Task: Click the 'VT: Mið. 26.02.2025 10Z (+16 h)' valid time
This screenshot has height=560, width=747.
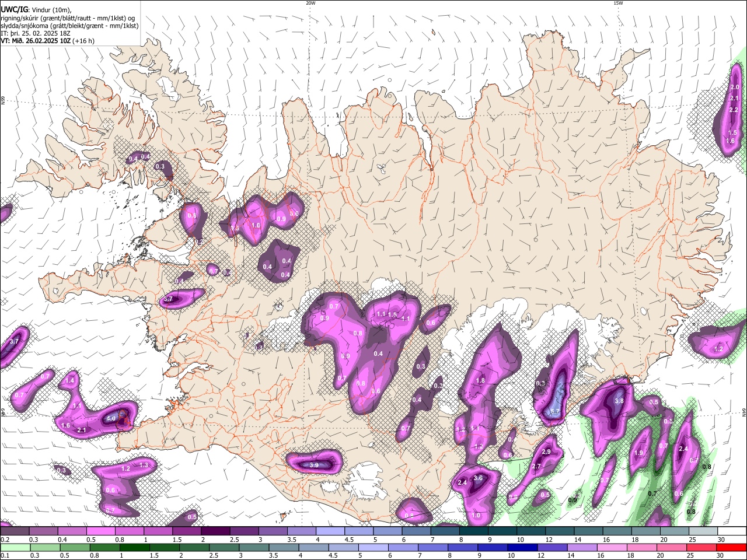Action: (x=47, y=41)
